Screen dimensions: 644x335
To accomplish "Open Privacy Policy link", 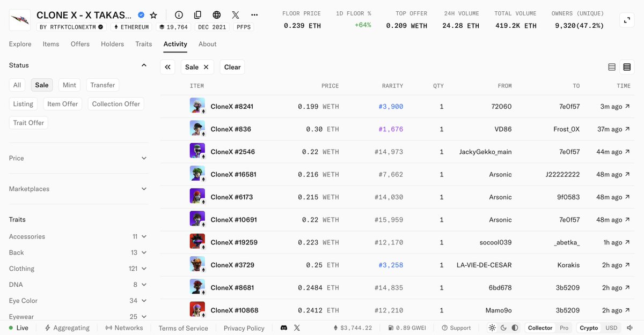I will [x=244, y=328].
